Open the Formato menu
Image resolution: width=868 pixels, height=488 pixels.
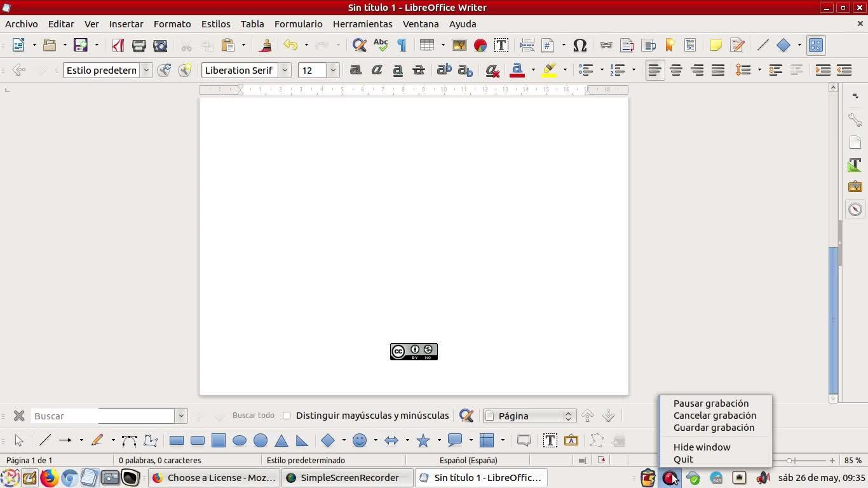coord(172,24)
